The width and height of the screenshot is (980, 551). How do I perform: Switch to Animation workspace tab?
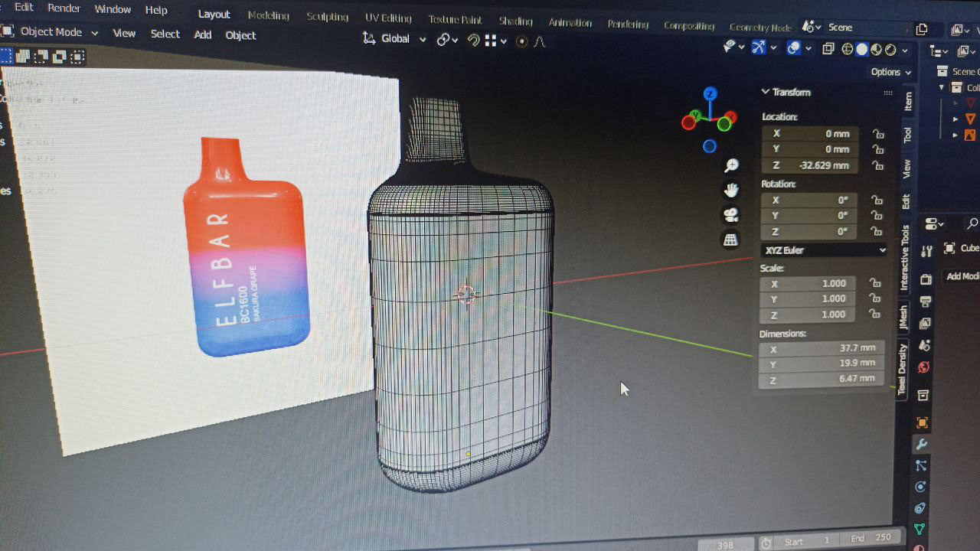(x=570, y=23)
